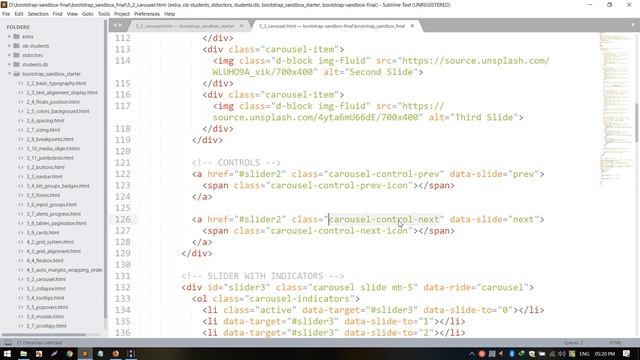Toggle the side bar status icon
This screenshot has width=640, height=360.
(x=8, y=342)
